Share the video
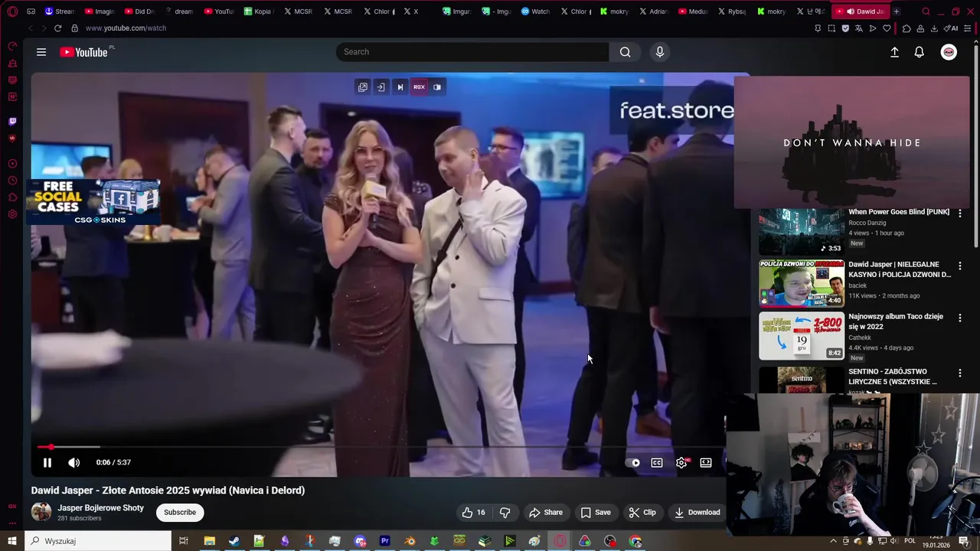980x551 pixels. (546, 513)
